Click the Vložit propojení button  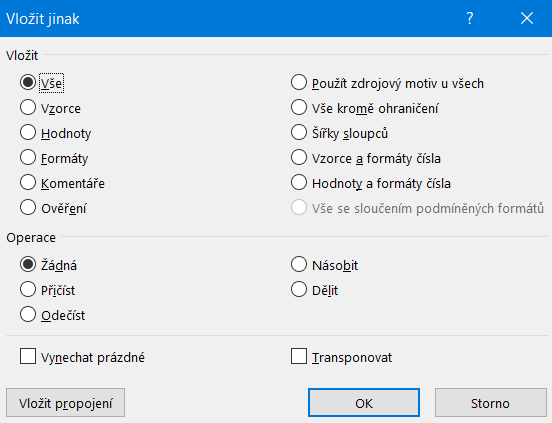pyautogui.click(x=65, y=403)
